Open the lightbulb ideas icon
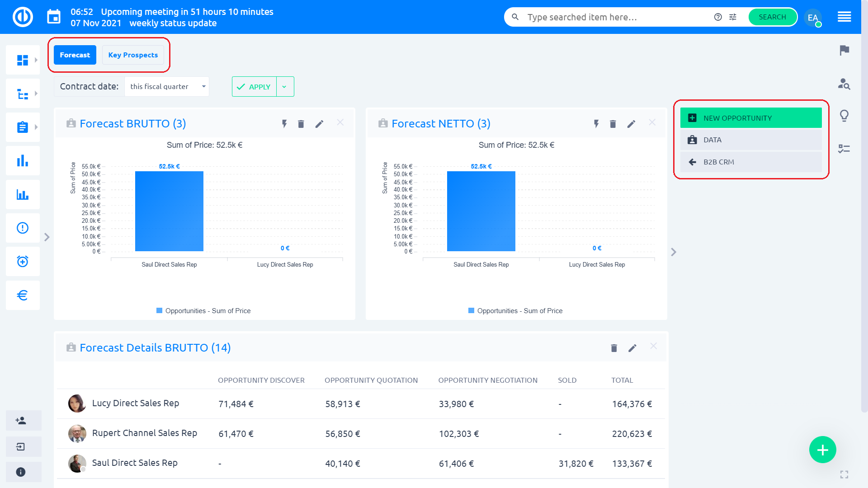 (844, 116)
